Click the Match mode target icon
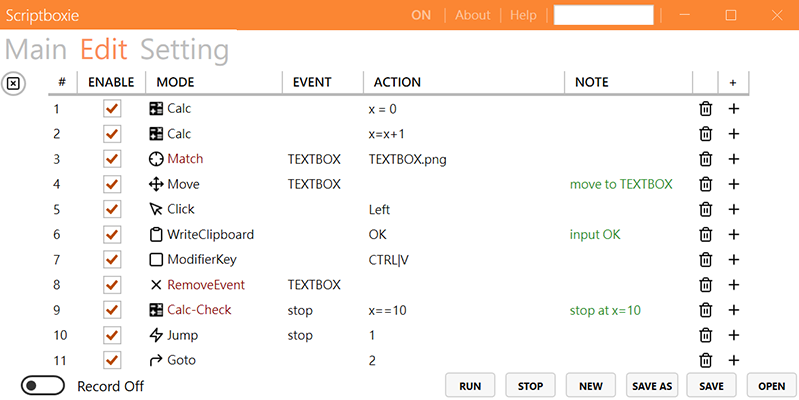The image size is (799, 400). point(156,159)
